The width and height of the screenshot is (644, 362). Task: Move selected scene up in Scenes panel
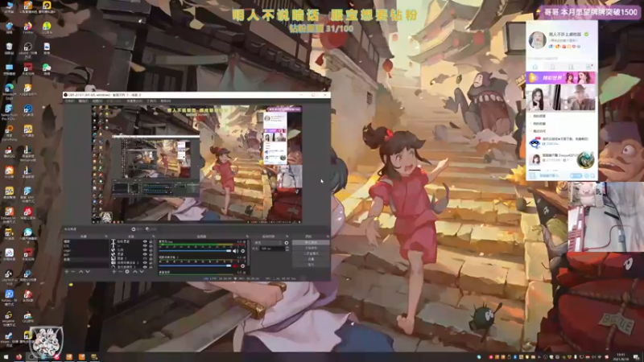81,271
